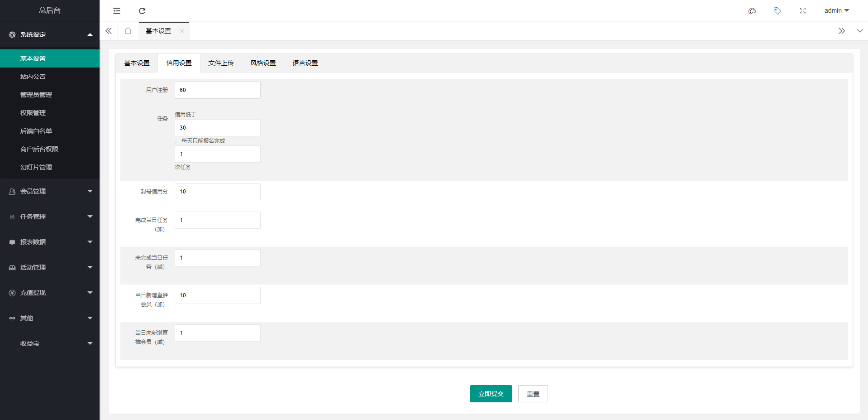Open the admin user dropdown
This screenshot has width=868, height=420.
coord(836,10)
